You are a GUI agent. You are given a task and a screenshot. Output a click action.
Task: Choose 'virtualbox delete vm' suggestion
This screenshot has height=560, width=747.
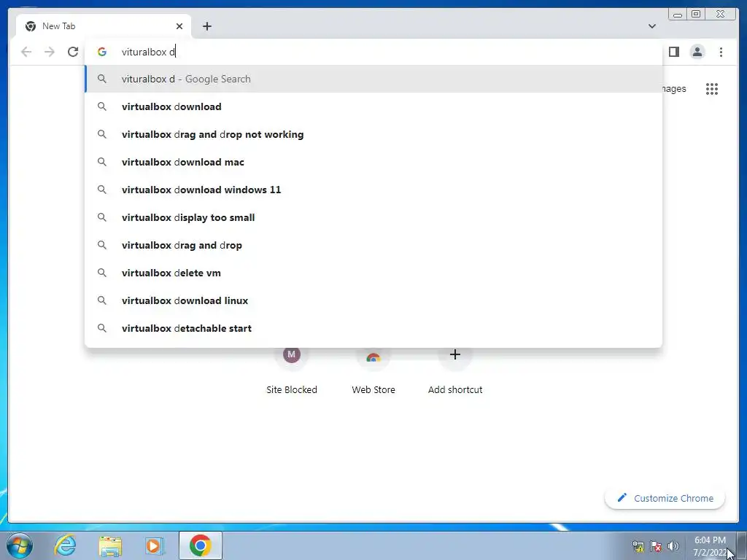(373, 273)
